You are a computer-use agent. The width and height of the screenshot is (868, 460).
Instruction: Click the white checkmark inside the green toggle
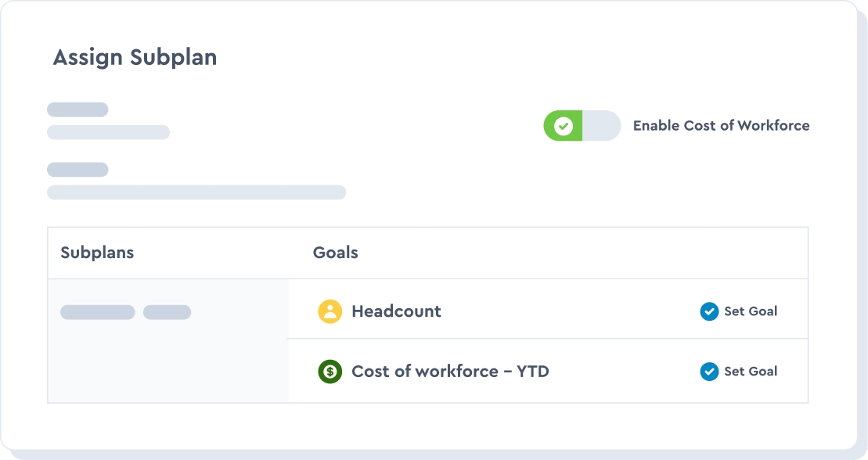click(563, 126)
